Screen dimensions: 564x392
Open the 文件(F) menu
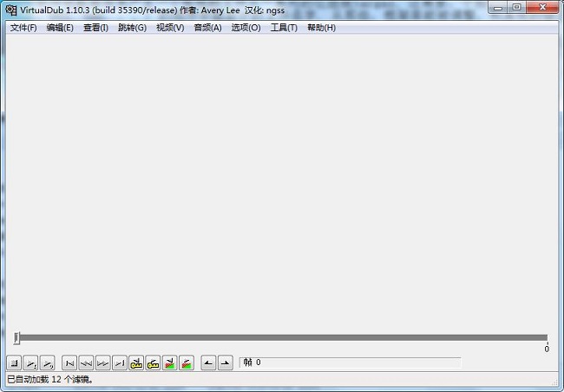(x=23, y=28)
